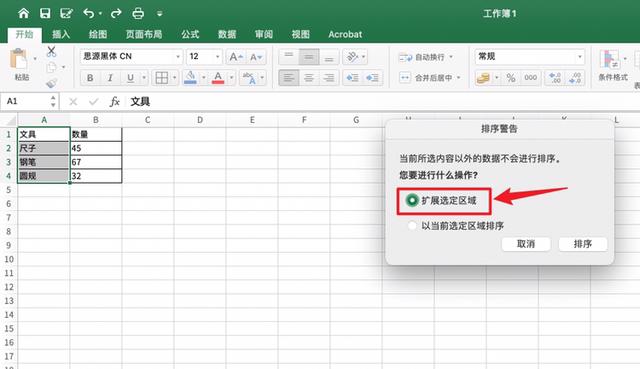
Task: Cut selection with scissors icon
Action: point(51,51)
